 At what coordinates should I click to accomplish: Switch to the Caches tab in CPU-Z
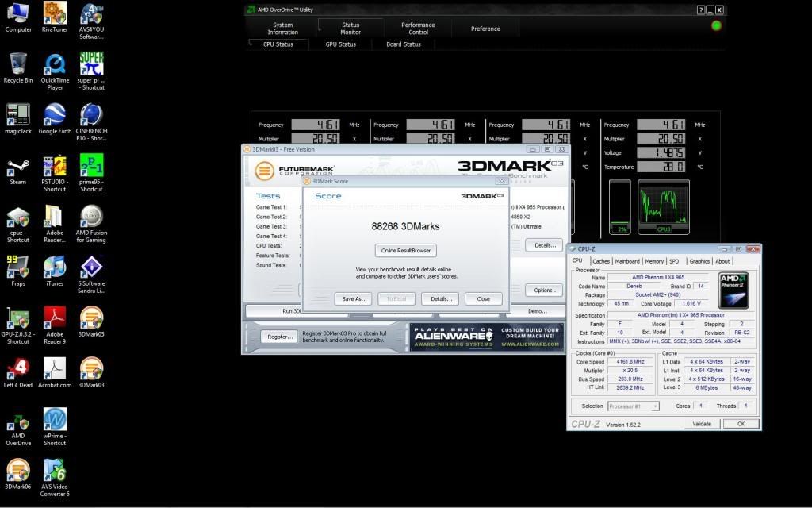pos(601,261)
